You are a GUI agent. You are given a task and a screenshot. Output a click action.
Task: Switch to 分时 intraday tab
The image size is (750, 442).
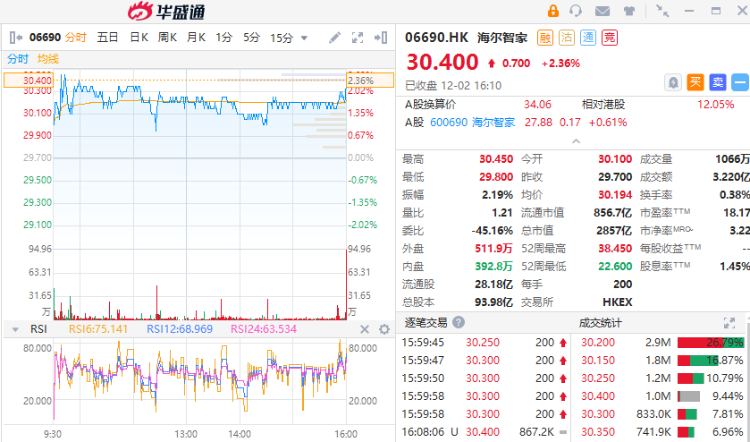pos(76,37)
